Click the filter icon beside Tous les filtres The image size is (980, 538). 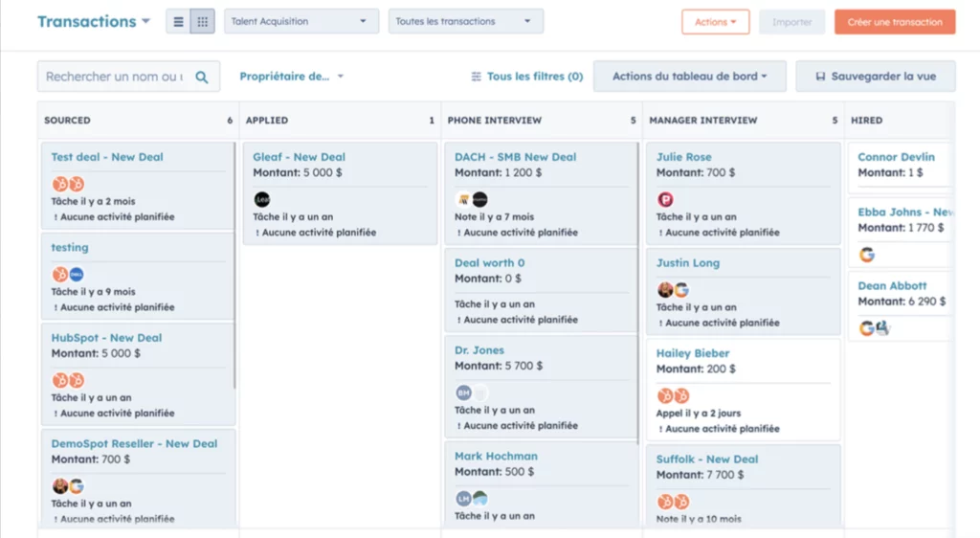(477, 77)
